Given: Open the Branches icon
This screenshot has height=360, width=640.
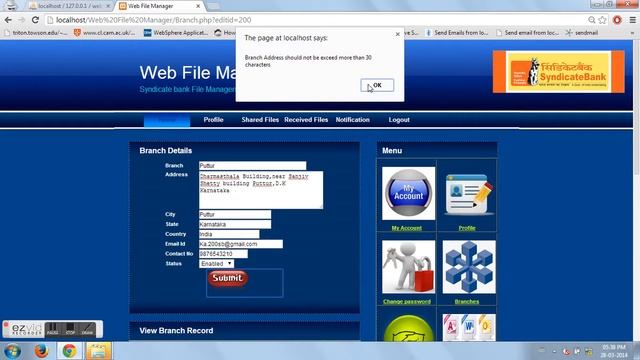Looking at the screenshot, I should pos(469,267).
